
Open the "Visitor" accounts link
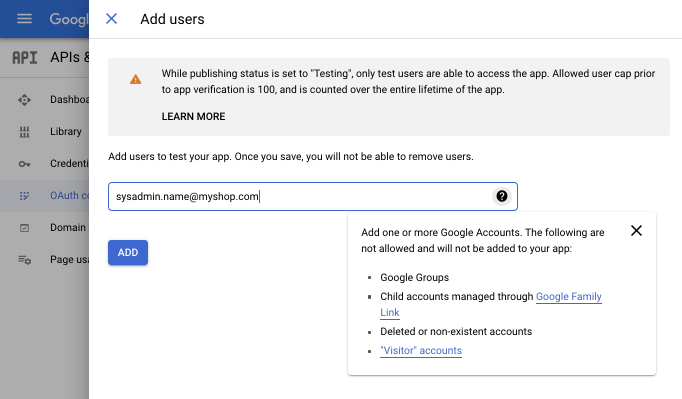[x=421, y=351]
